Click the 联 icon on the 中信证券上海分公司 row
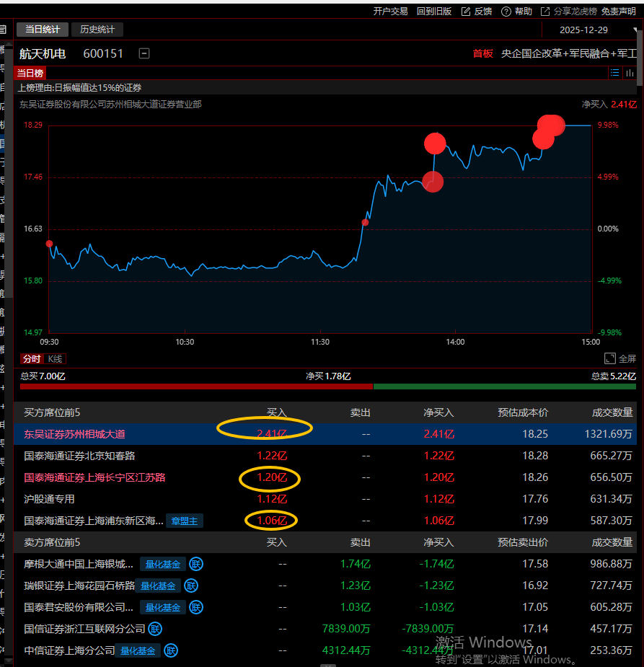Image resolution: width=644 pixels, height=667 pixels. pos(171,650)
